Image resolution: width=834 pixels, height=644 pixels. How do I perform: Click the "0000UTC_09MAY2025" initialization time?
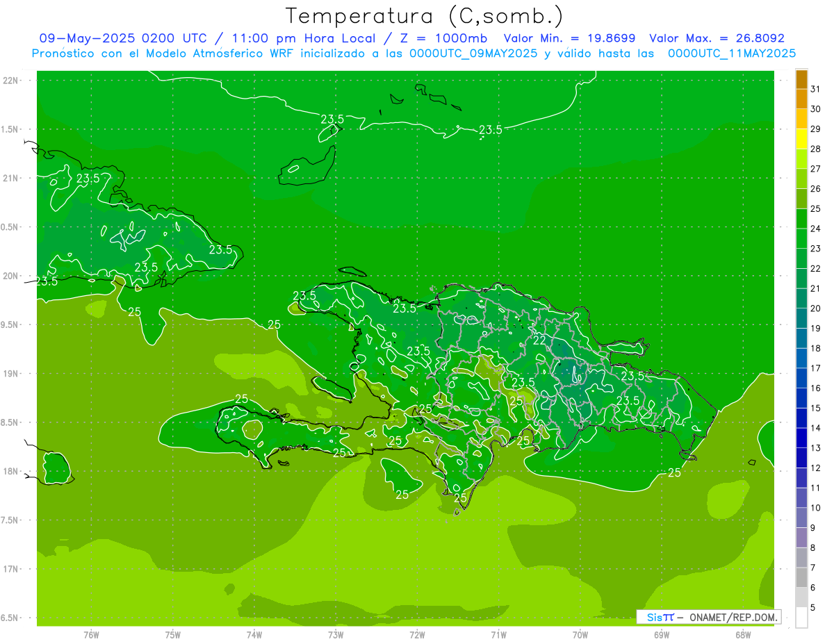(x=473, y=53)
